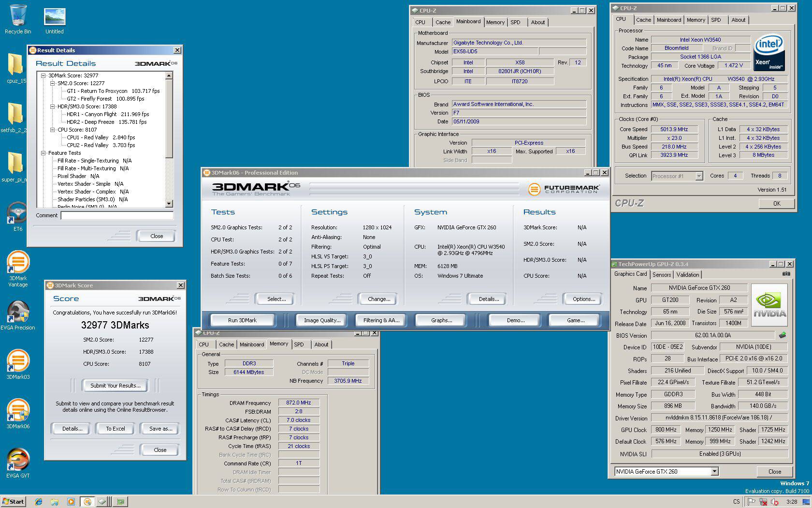The width and height of the screenshot is (812, 508).
Task: Open Internet Explorer from the taskbar
Action: 39,502
